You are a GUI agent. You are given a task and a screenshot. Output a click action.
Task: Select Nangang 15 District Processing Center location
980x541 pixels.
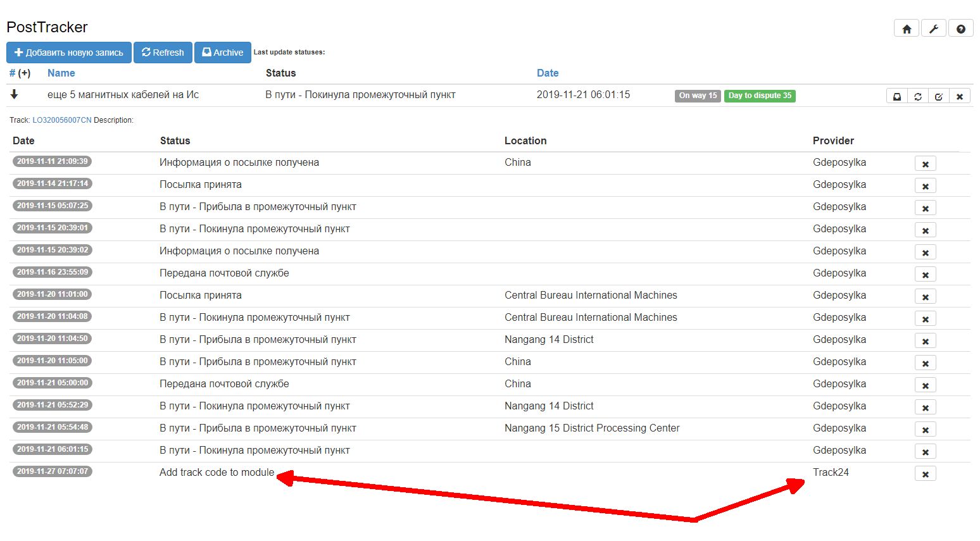click(x=592, y=428)
